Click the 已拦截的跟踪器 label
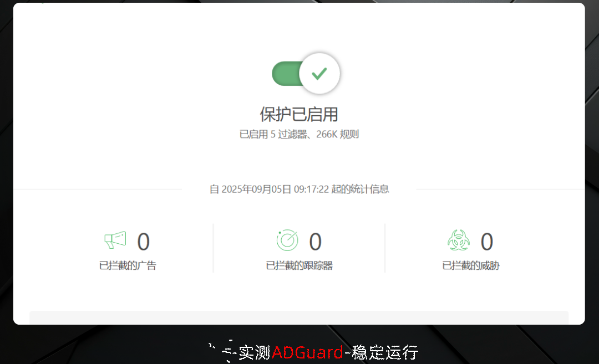The height and width of the screenshot is (364, 599). pos(299,265)
